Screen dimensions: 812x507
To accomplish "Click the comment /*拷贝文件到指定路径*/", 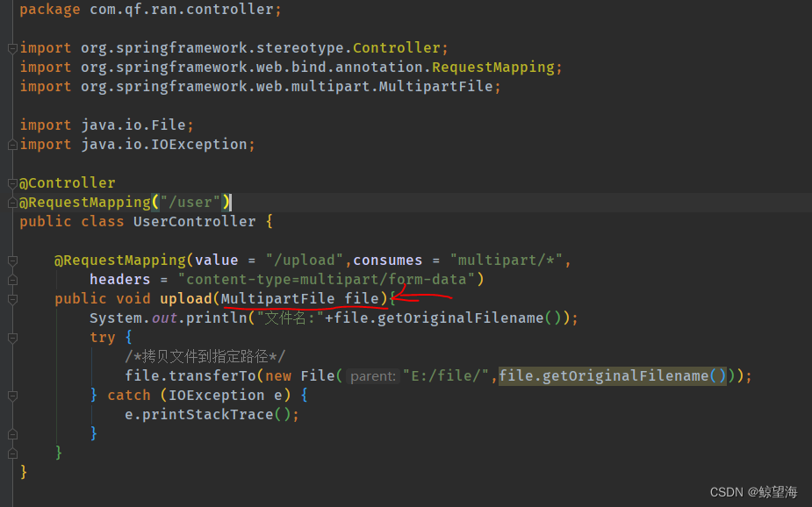I will pyautogui.click(x=205, y=356).
